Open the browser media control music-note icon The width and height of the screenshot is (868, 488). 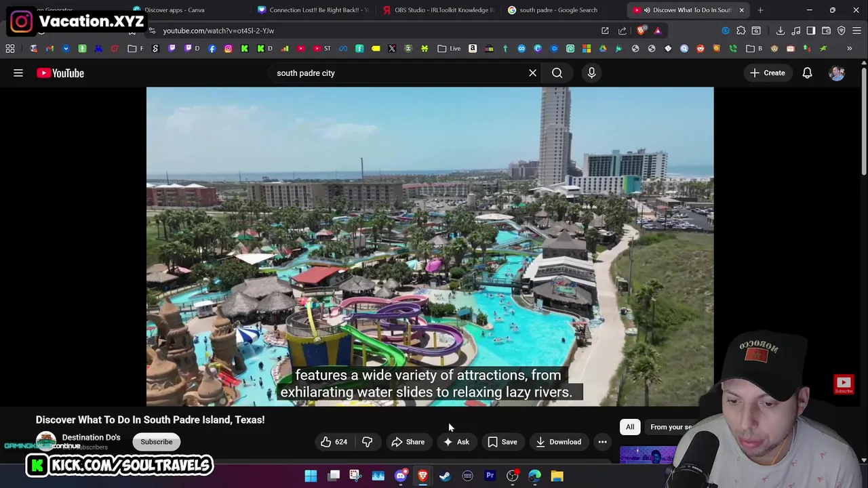(x=795, y=30)
